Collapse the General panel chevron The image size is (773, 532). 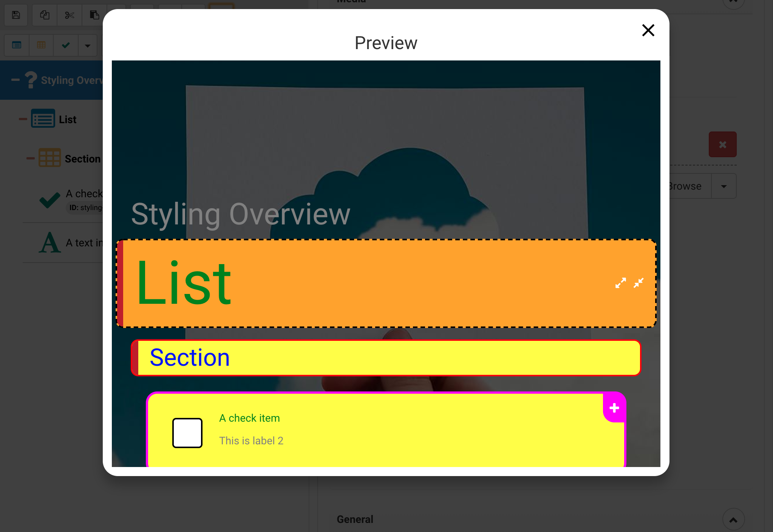click(733, 520)
